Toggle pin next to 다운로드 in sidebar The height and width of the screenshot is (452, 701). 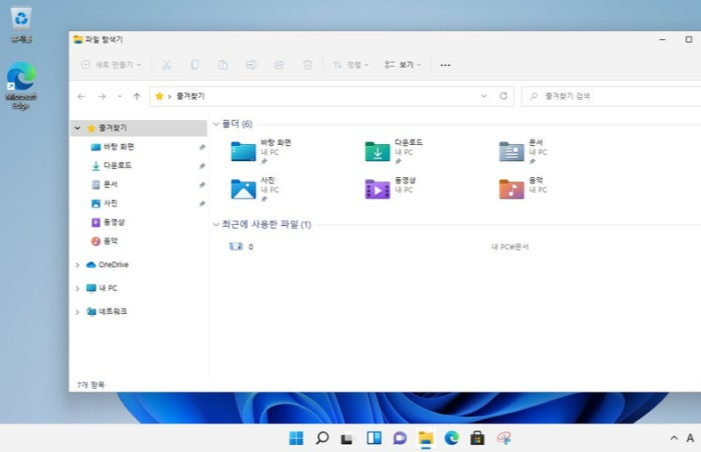click(202, 166)
